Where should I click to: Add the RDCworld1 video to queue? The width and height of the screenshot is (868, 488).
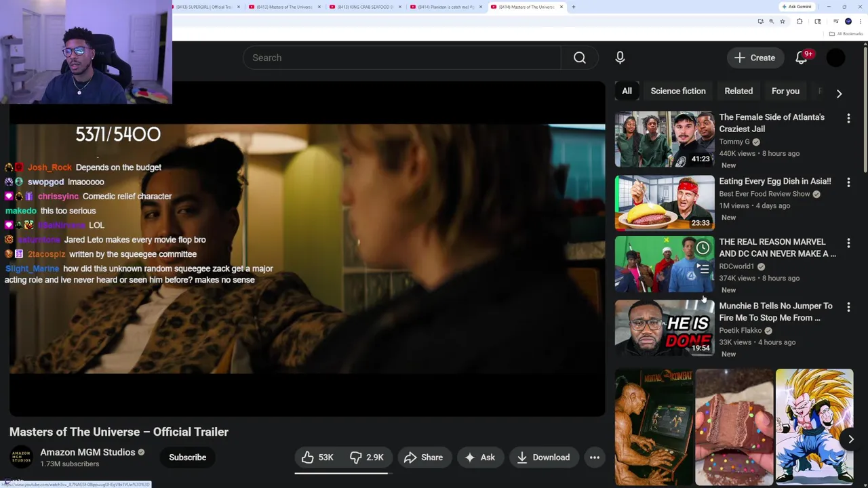[x=703, y=269]
